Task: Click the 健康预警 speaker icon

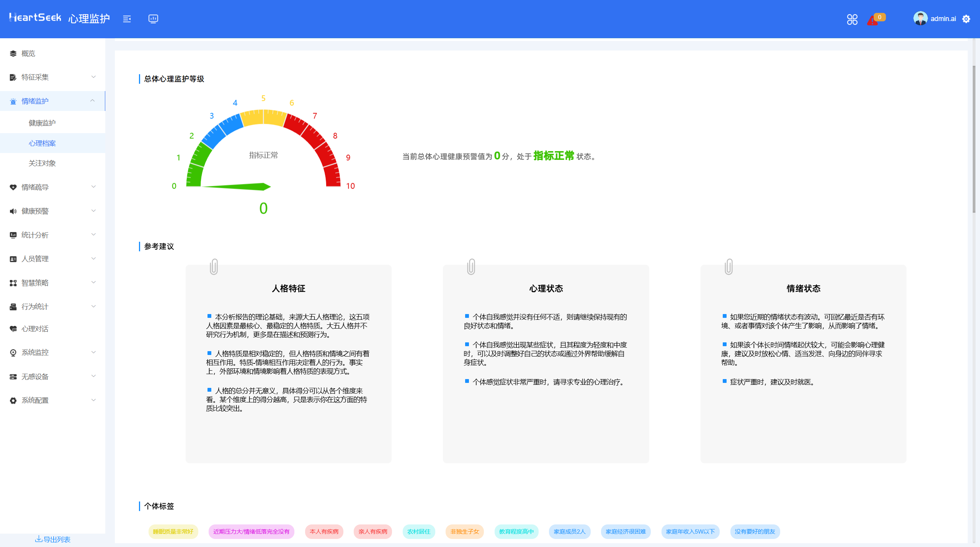Action: tap(13, 211)
